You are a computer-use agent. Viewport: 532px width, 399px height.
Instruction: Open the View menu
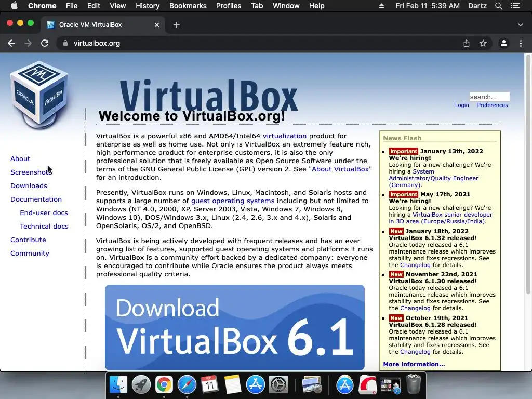[x=118, y=6]
